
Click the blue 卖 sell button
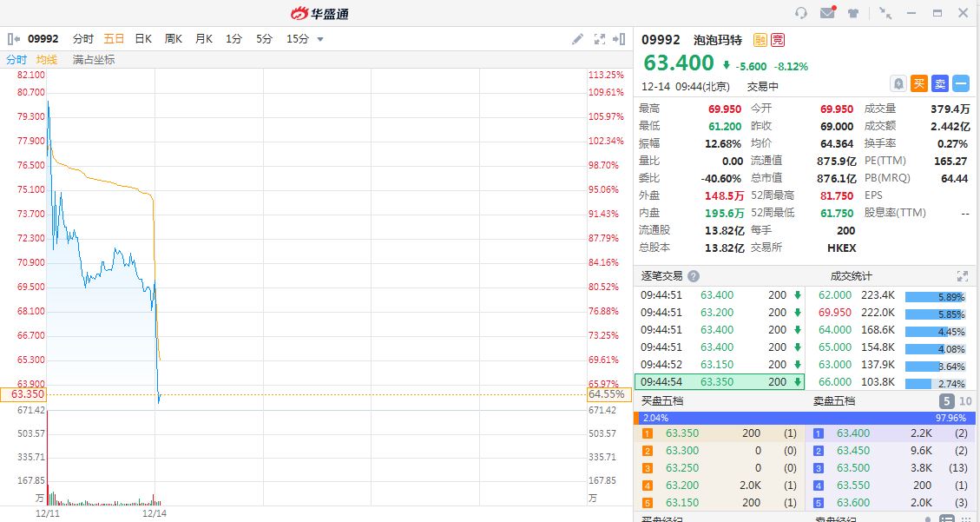940,83
